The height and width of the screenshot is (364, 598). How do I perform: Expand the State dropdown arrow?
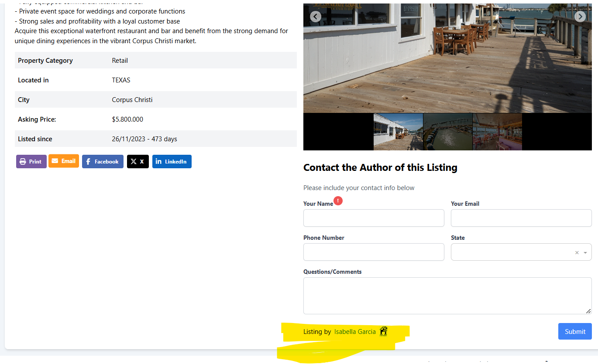(x=585, y=252)
